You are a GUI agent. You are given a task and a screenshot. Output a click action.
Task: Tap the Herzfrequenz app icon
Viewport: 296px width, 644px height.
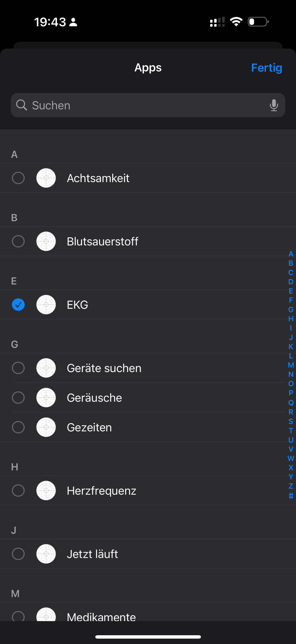point(46,490)
